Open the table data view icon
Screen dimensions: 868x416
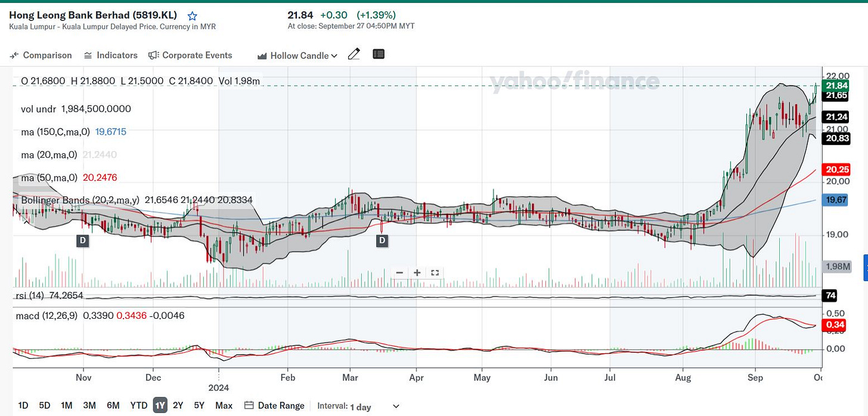click(379, 54)
